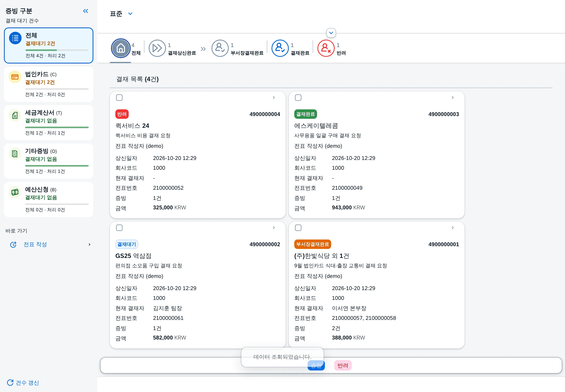565x392 pixels.
Task: Check the checkbox on card 4900000003
Action: pos(298,97)
